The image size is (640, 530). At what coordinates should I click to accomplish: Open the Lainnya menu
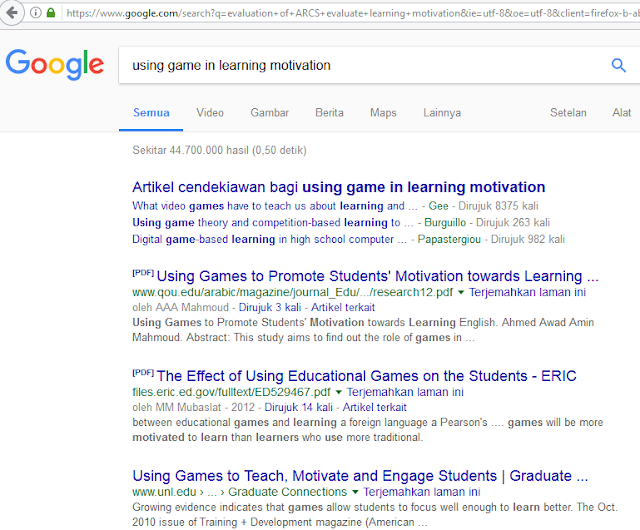pyautogui.click(x=442, y=113)
